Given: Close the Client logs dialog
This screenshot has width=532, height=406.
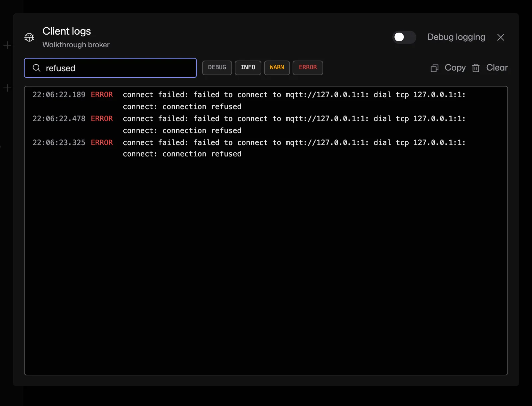Looking at the screenshot, I should coord(501,37).
